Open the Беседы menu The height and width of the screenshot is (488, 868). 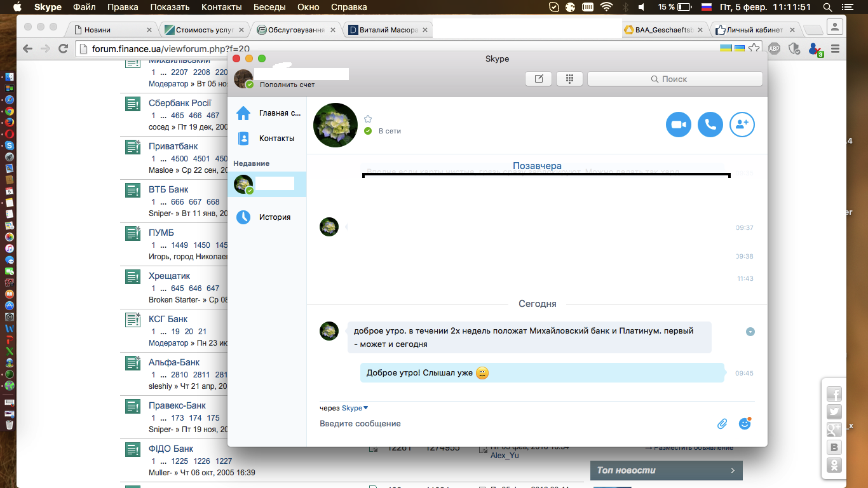(269, 7)
